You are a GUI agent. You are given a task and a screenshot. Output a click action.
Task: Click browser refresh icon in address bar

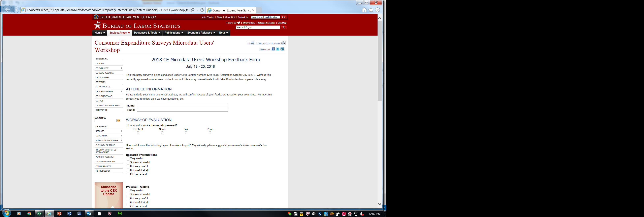[202, 10]
